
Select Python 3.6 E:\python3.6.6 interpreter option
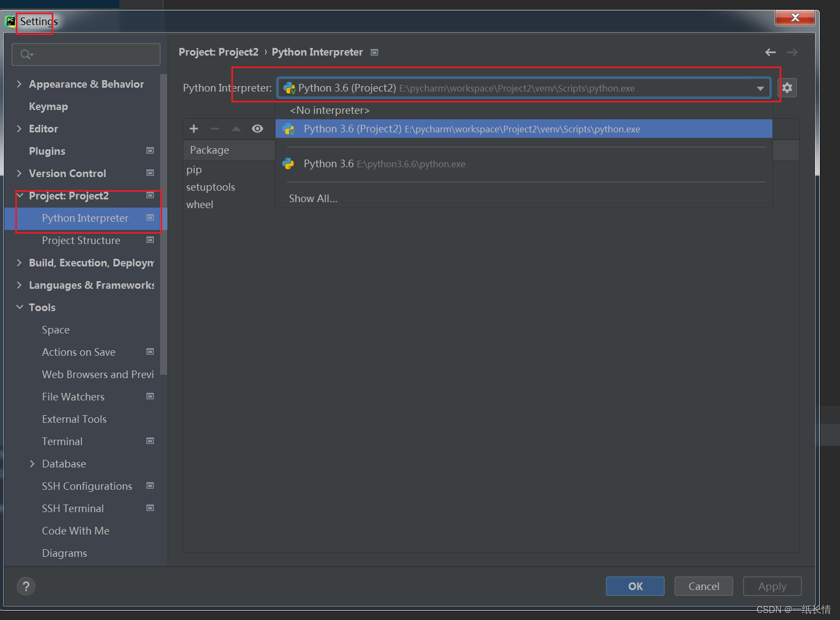(524, 164)
